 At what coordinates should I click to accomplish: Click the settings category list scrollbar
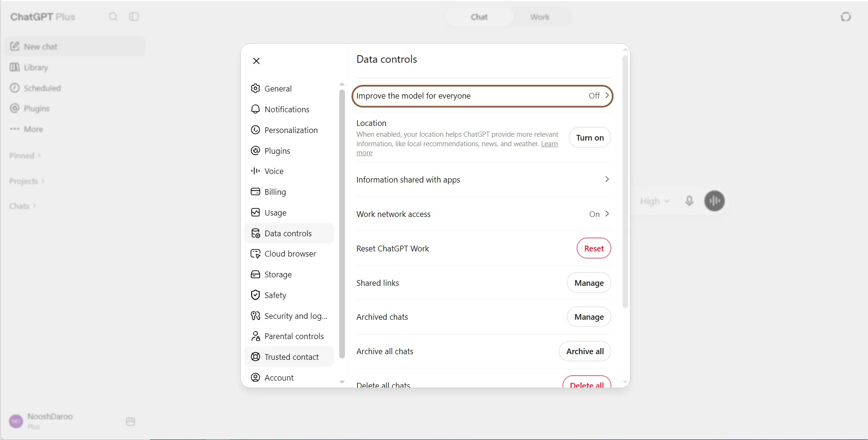tap(342, 224)
